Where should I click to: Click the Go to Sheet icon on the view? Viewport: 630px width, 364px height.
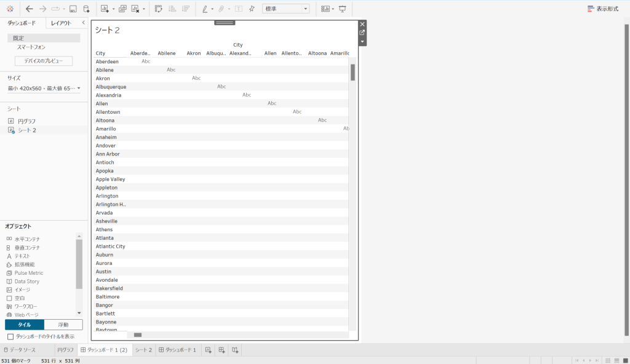362,33
